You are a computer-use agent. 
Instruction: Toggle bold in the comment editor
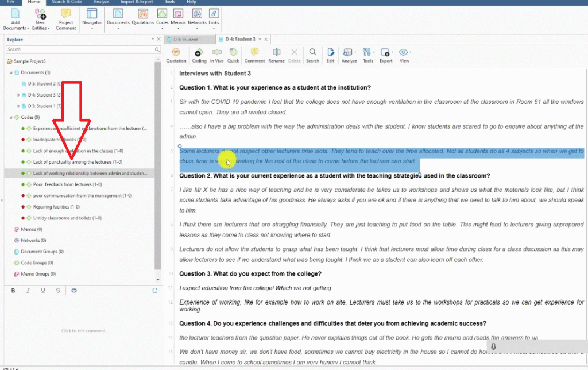click(13, 291)
